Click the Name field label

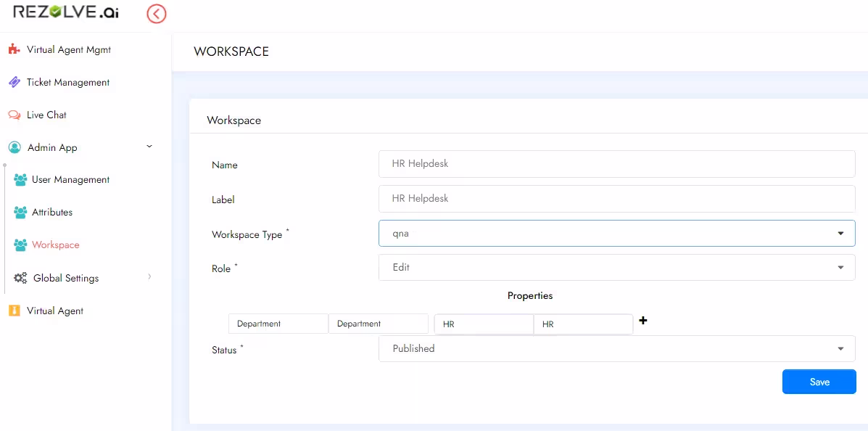click(225, 165)
